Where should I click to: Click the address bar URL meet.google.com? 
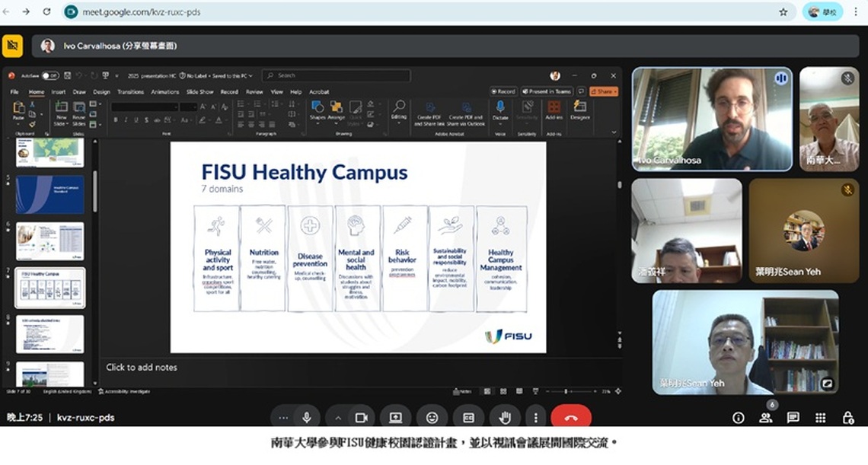click(141, 12)
